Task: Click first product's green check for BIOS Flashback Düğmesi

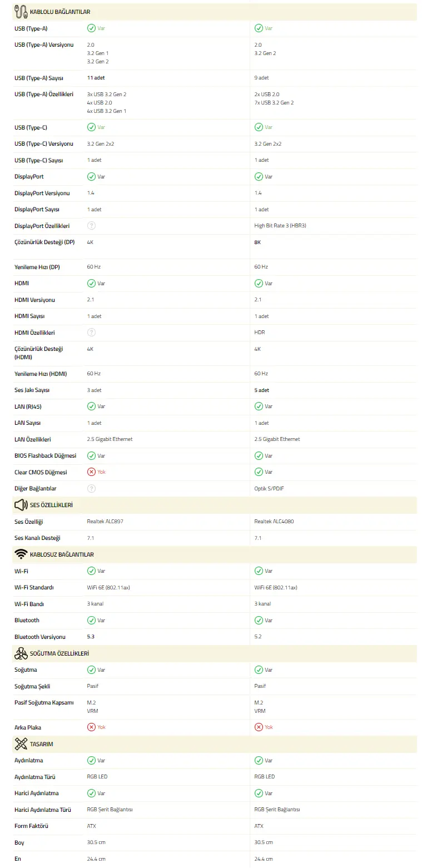Action: pyautogui.click(x=91, y=455)
